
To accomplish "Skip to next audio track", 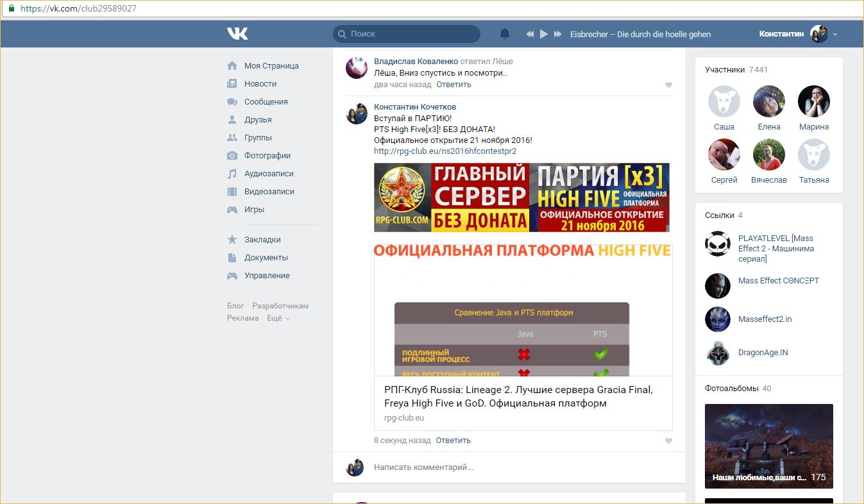I will coord(558,34).
